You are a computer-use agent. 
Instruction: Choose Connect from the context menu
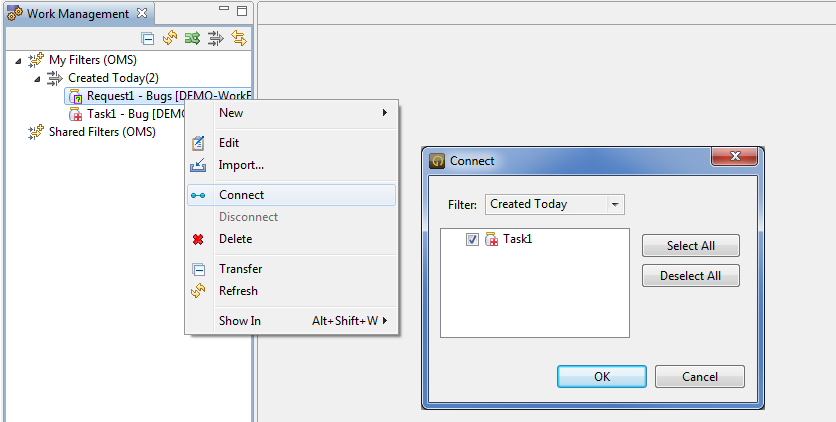pos(241,195)
